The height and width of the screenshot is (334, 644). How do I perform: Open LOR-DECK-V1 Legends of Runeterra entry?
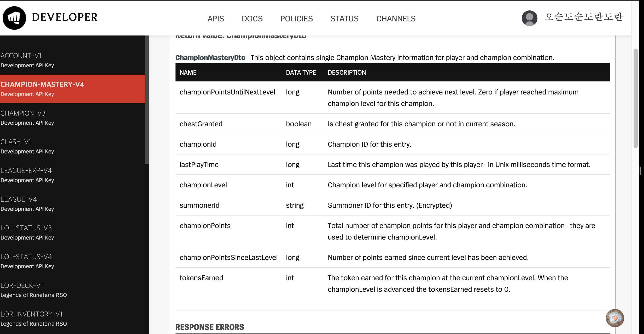(22, 285)
